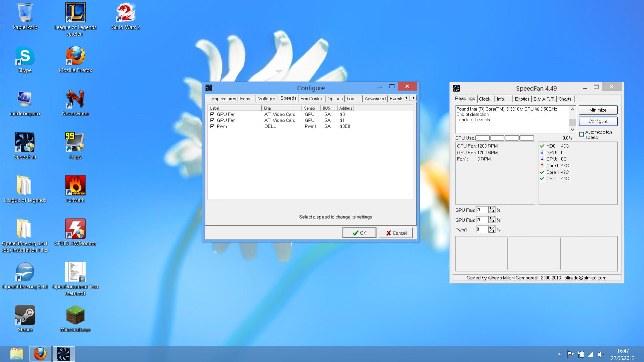Open the Advanced tab in Configure

tap(375, 99)
